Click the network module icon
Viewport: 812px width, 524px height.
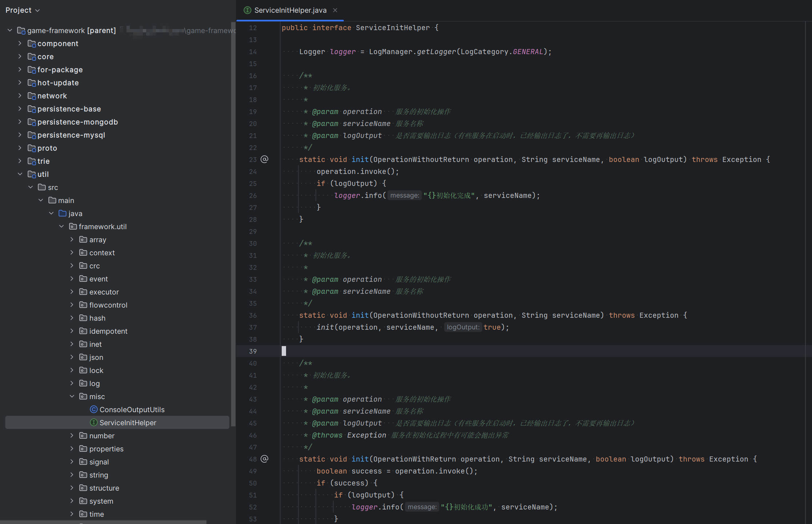coord(32,96)
